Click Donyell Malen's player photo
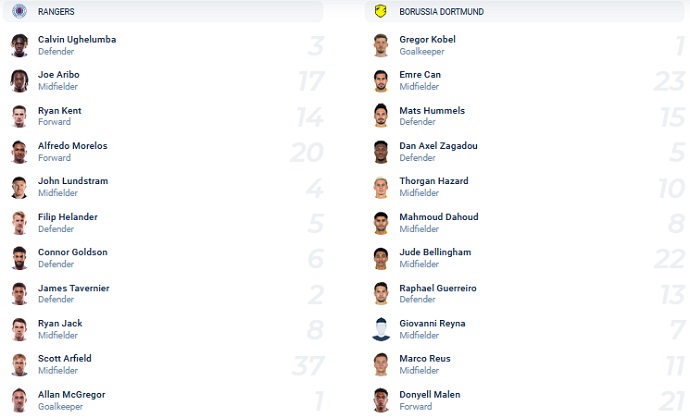The image size is (690, 418). pos(381,400)
